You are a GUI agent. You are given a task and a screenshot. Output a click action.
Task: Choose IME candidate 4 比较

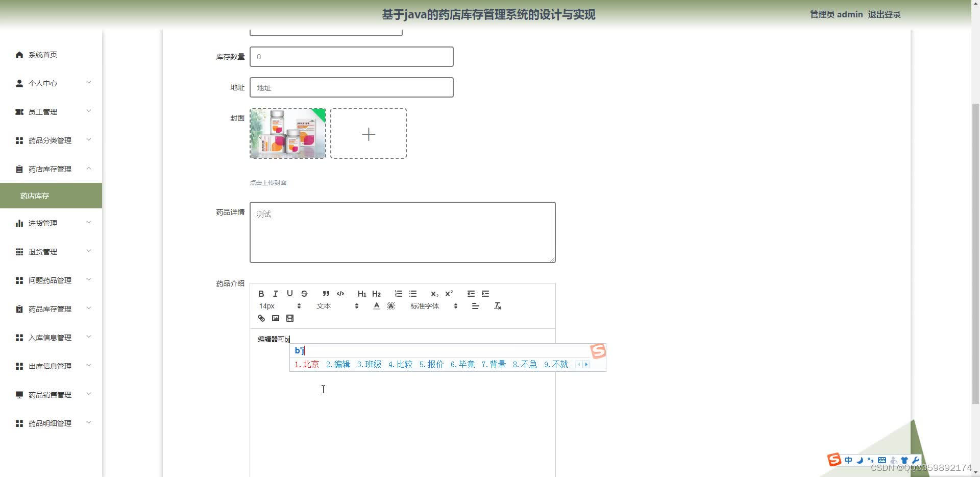[400, 364]
